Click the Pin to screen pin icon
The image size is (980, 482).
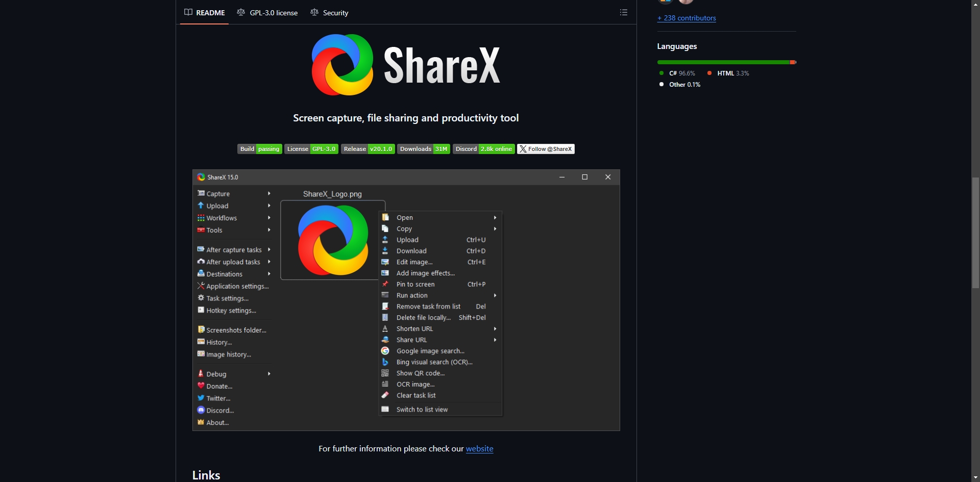(x=385, y=284)
